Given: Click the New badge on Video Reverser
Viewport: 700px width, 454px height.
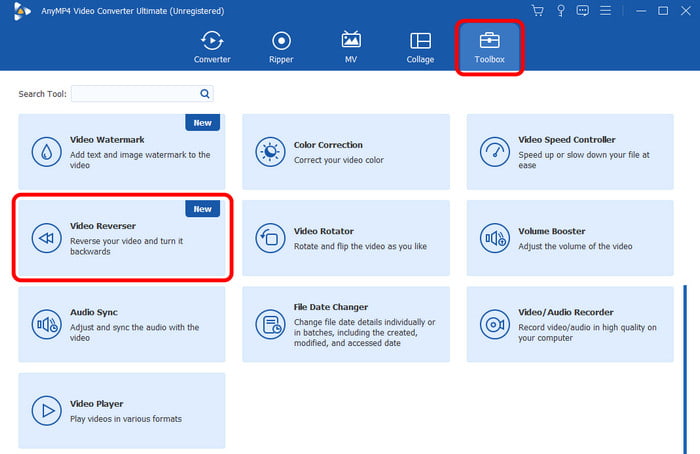Looking at the screenshot, I should (203, 209).
